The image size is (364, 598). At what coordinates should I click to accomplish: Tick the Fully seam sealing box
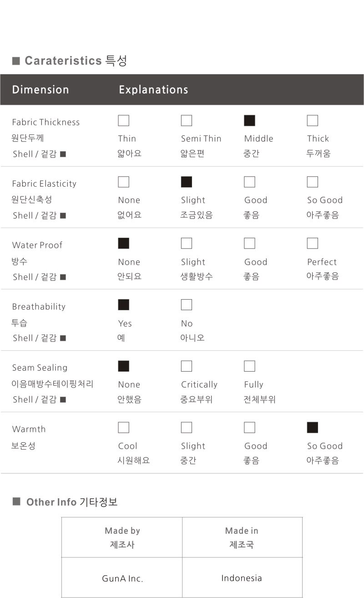click(249, 366)
